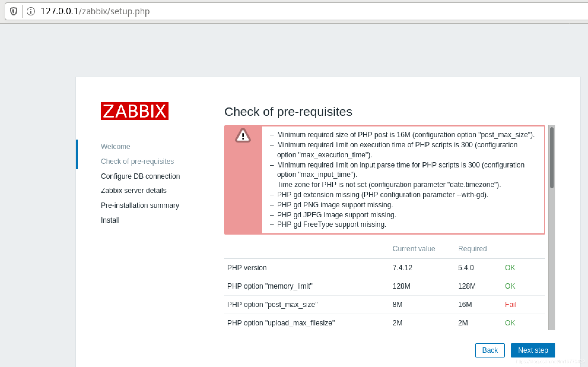The image size is (588, 367).
Task: Click inside the browser address bar
Action: (178, 11)
